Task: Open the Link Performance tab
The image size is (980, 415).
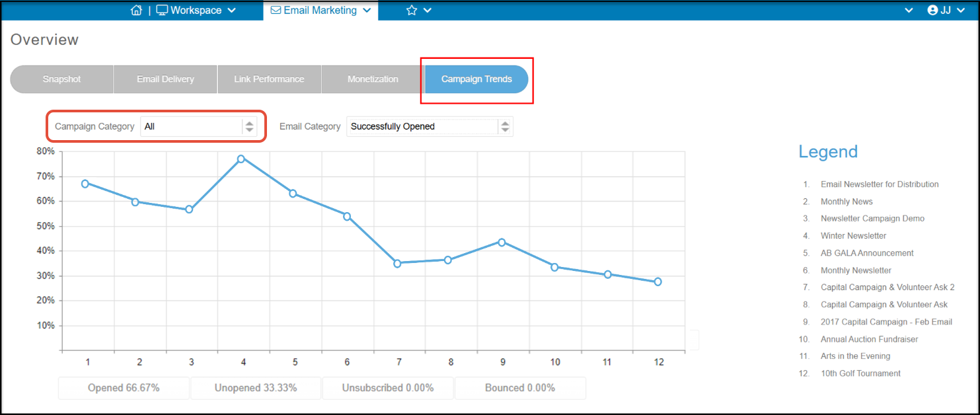Action: pos(269,79)
